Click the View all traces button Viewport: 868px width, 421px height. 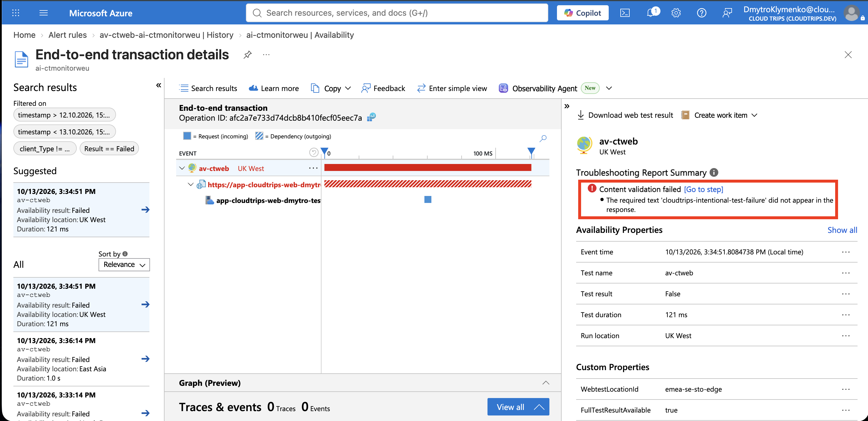click(x=518, y=407)
